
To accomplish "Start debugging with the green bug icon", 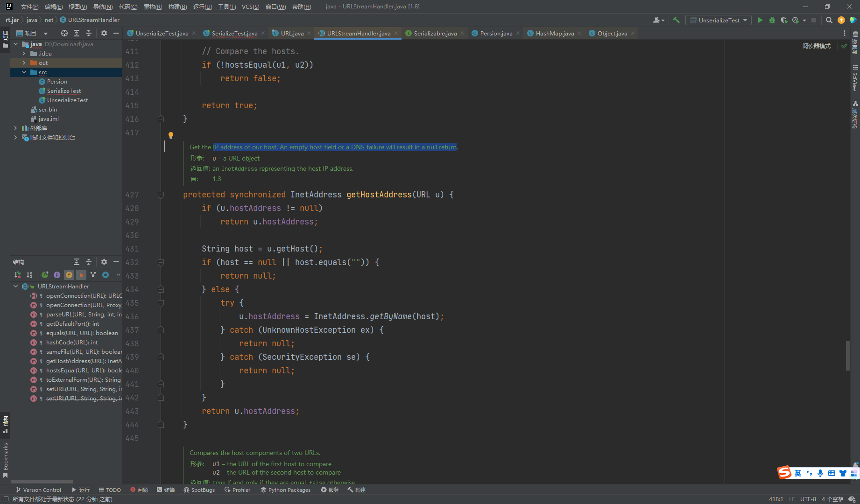I will click(772, 20).
